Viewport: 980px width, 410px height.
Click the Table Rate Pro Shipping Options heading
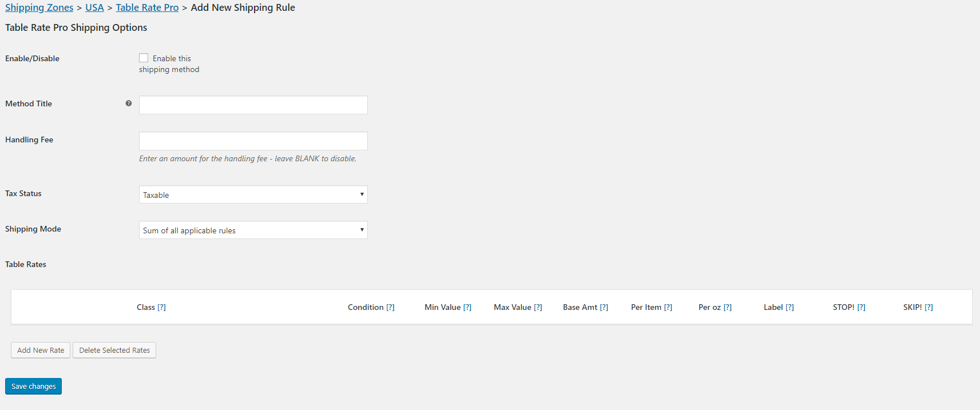tap(76, 27)
